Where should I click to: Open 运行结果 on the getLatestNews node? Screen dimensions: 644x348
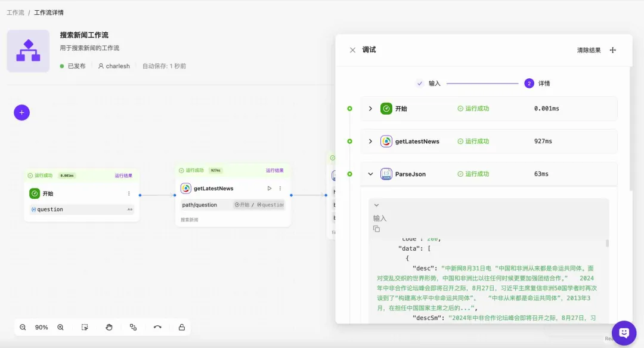(274, 170)
